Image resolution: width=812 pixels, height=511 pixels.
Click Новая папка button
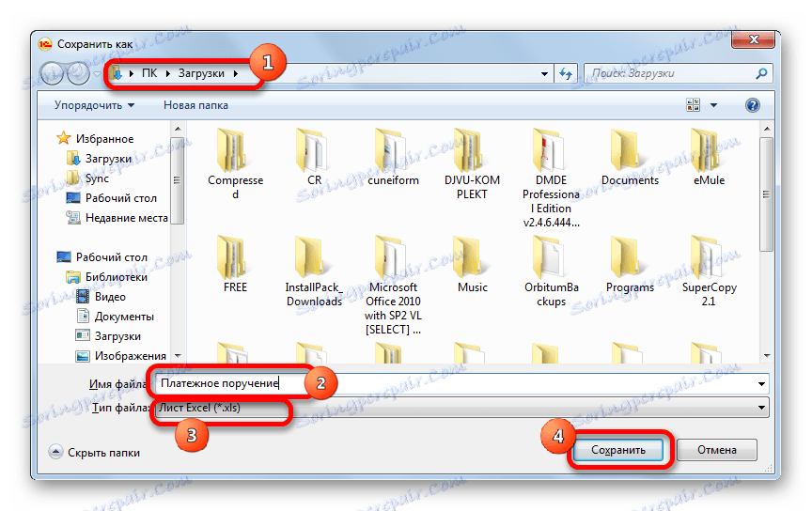[195, 105]
